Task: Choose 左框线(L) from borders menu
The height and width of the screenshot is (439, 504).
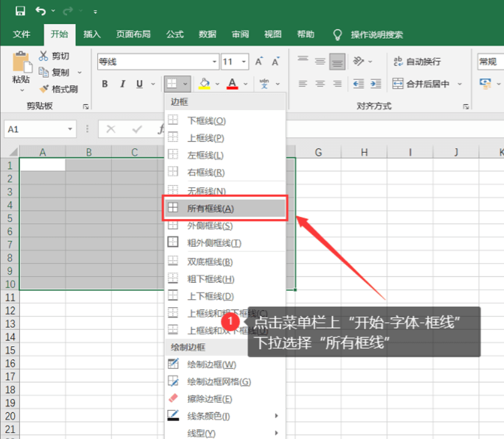Action: tap(225, 156)
